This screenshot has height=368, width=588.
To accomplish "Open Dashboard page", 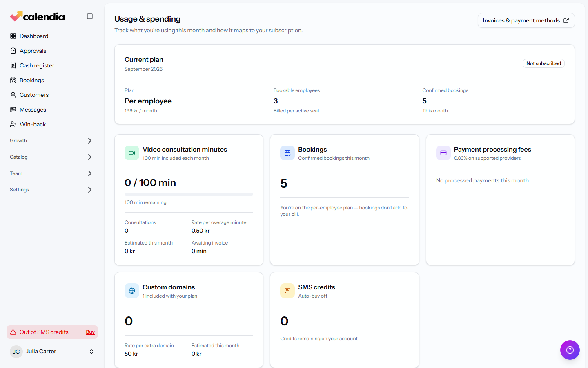I will coord(52,36).
